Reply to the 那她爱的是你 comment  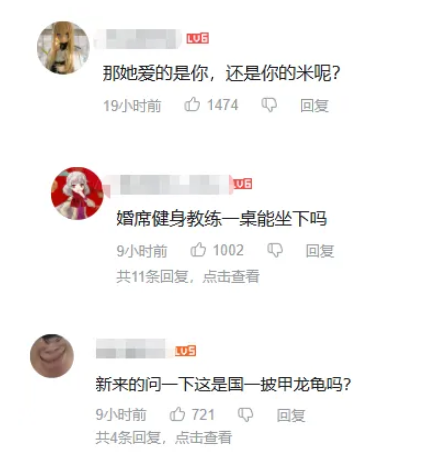pos(314,105)
